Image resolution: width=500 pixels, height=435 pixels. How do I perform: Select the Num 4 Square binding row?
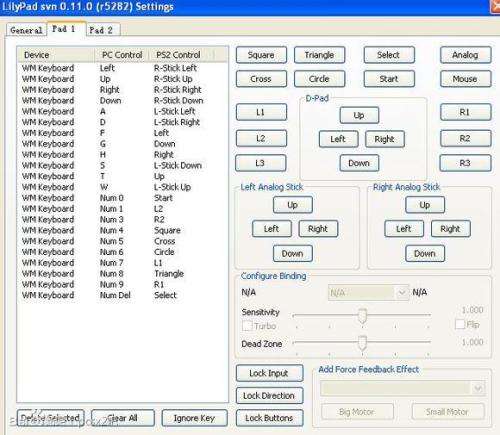(x=123, y=230)
